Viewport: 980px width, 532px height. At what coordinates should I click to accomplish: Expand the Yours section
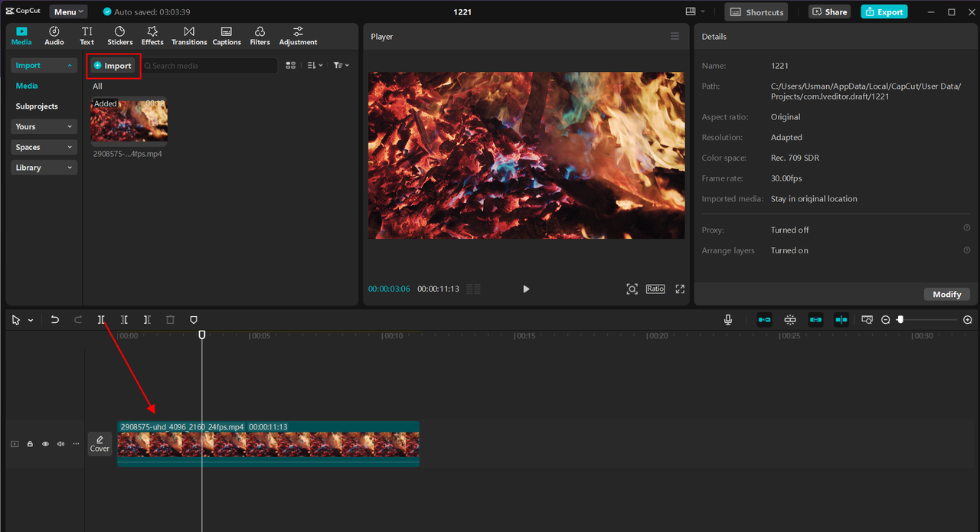[44, 126]
